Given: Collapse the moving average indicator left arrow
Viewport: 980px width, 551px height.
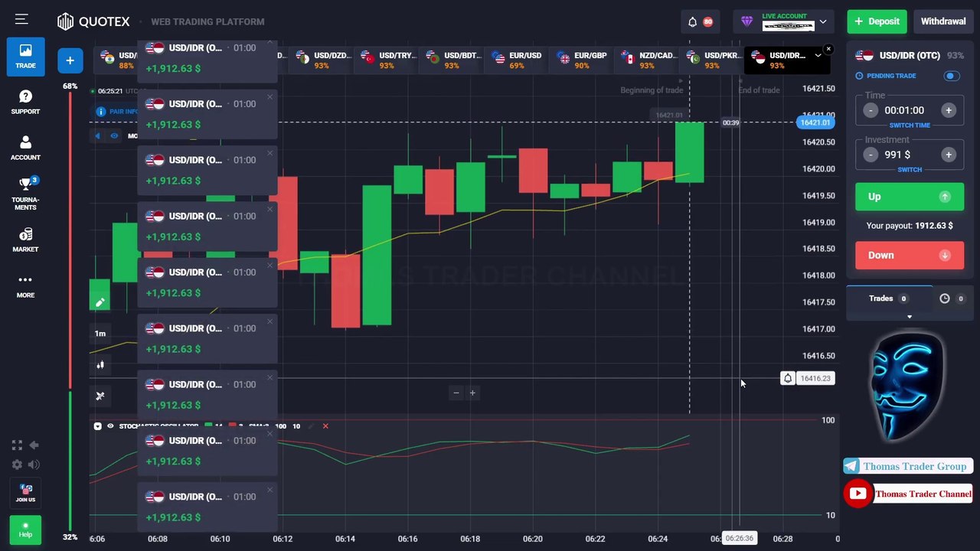Looking at the screenshot, I should [x=97, y=135].
